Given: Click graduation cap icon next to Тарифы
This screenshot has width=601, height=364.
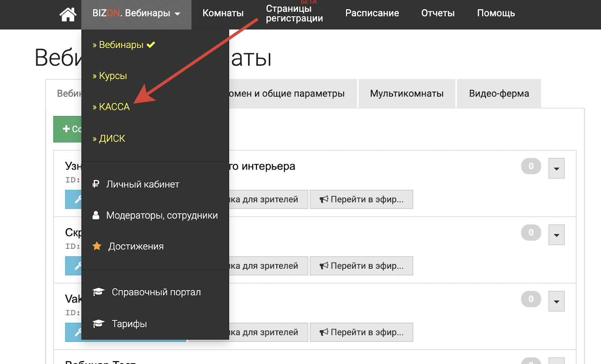Looking at the screenshot, I should [x=98, y=323].
